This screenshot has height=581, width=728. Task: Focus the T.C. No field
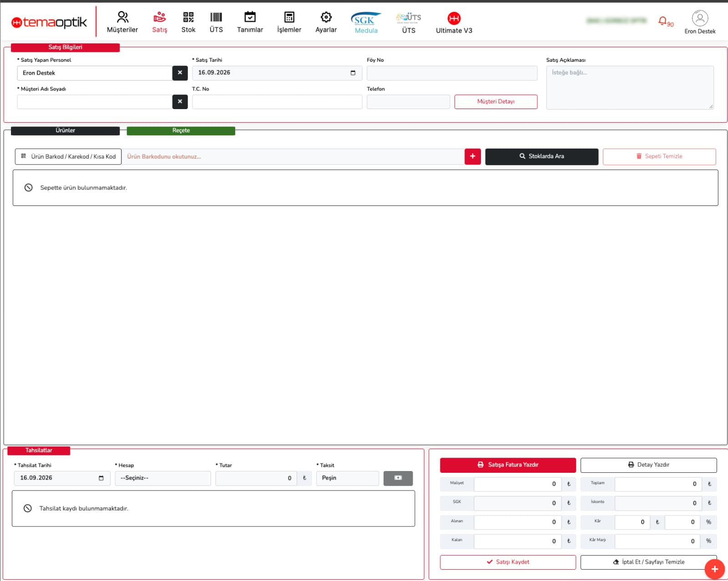click(277, 102)
